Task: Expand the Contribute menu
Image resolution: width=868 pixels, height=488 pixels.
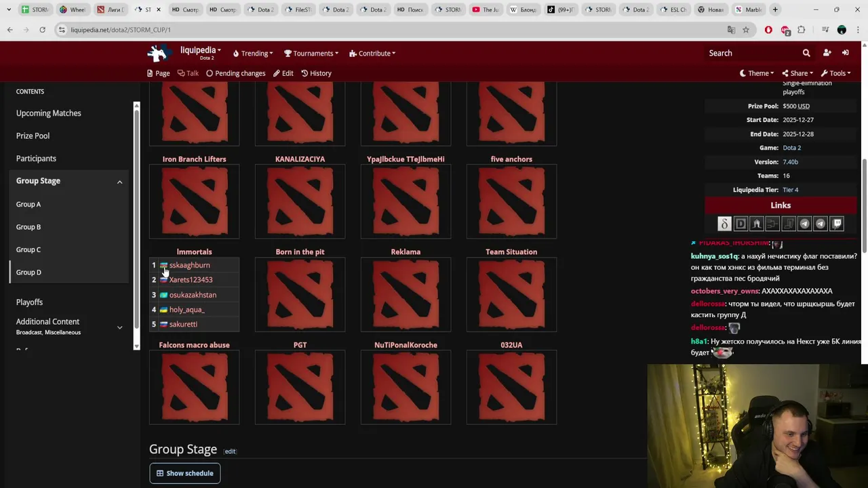Action: point(372,54)
